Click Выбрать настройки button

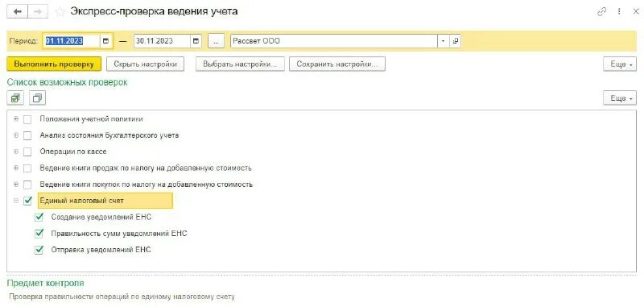click(x=240, y=64)
